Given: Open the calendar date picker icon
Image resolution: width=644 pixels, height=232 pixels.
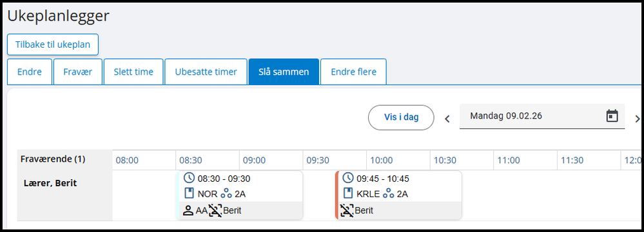Looking at the screenshot, I should coord(612,116).
